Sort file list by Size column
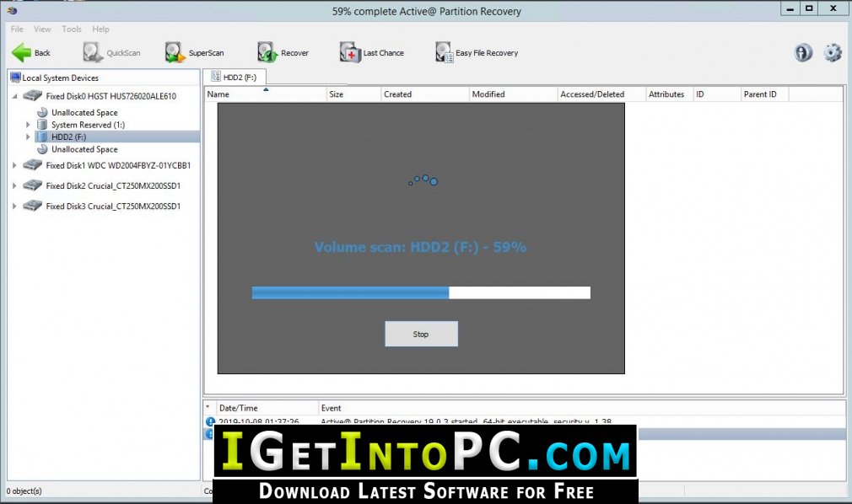The width and height of the screenshot is (852, 504). pyautogui.click(x=353, y=94)
